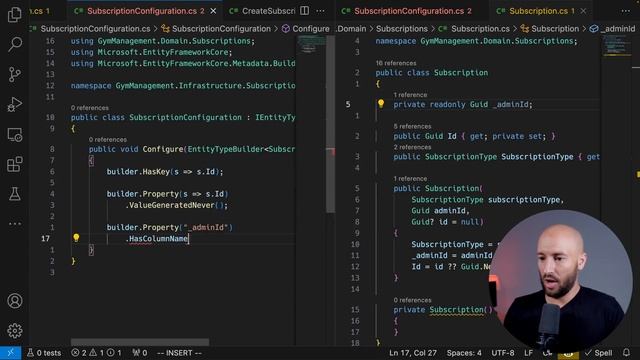The height and width of the screenshot is (360, 640).
Task: Open the Explorer view in activity bar
Action: click(x=15, y=14)
